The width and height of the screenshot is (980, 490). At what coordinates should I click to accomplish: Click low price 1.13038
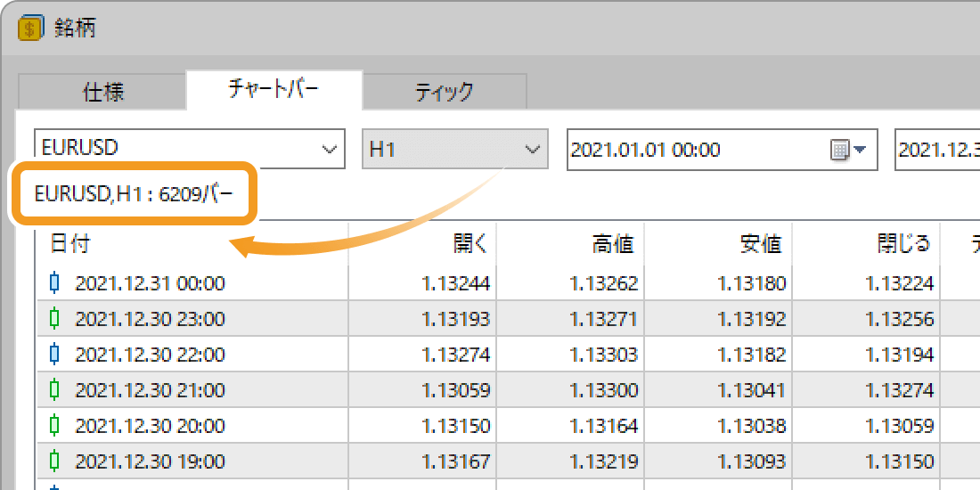coord(752,427)
